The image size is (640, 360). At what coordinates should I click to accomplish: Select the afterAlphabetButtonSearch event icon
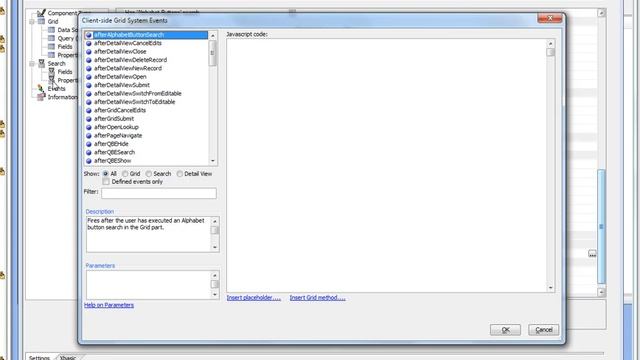89,35
